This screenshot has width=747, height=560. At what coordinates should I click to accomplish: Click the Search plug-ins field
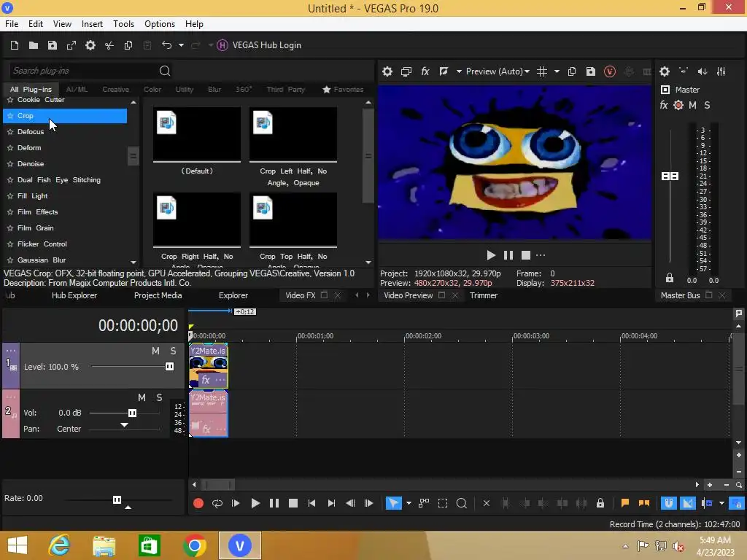[x=83, y=71]
